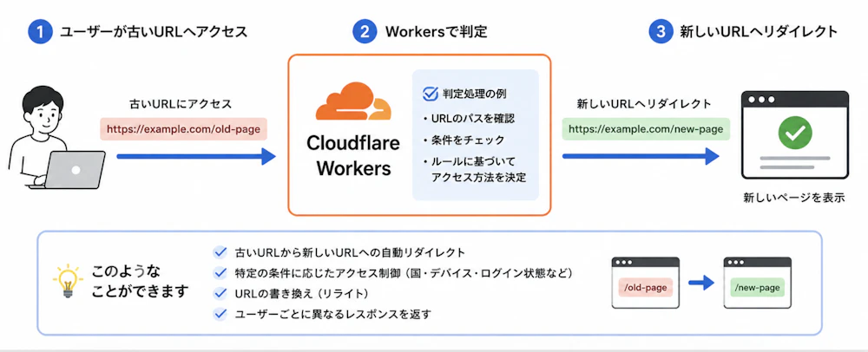This screenshot has width=868, height=352.
Task: Click the blue arrow between the small page windows
Action: [700, 283]
